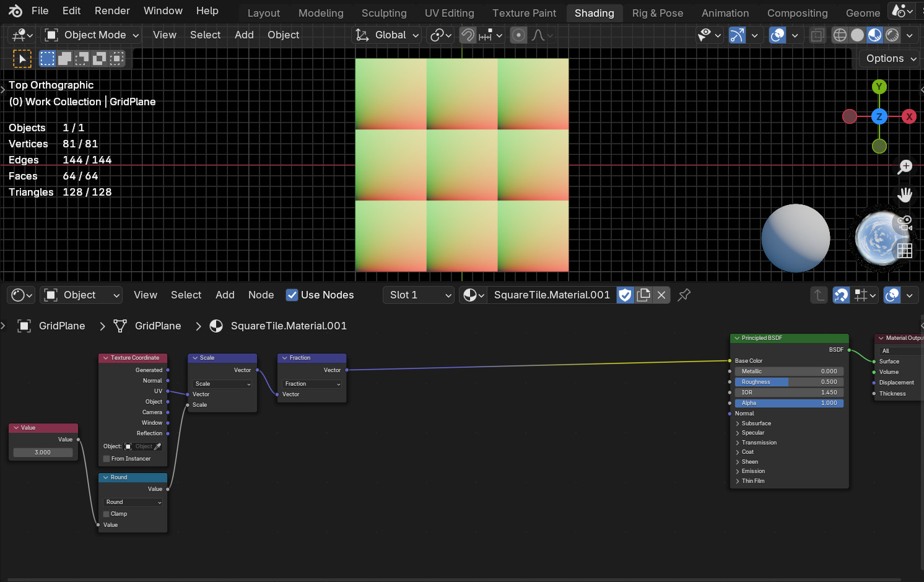Viewport: 924px width, 582px height.
Task: Duplicate material with new material icon
Action: coord(643,295)
